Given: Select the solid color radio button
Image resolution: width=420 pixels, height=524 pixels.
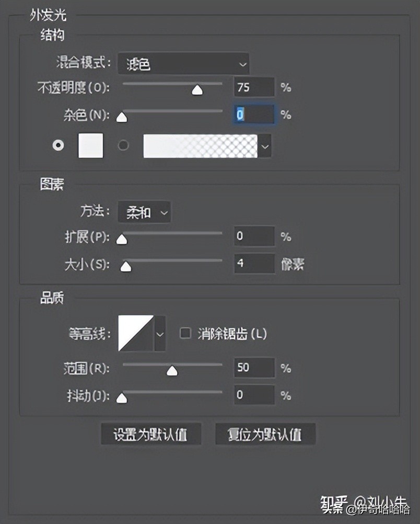Looking at the screenshot, I should coord(59,145).
